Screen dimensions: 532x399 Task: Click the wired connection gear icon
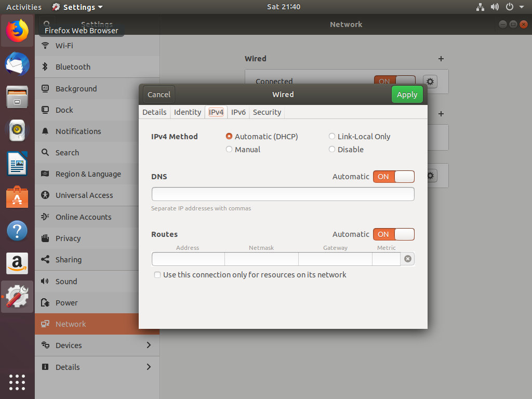[430, 82]
